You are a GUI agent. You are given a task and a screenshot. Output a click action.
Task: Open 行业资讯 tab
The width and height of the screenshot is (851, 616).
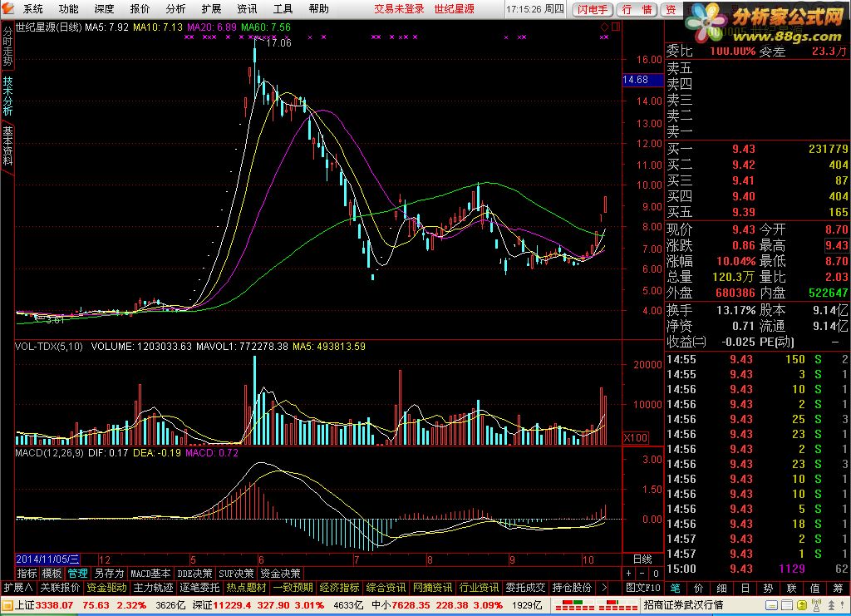pos(480,588)
